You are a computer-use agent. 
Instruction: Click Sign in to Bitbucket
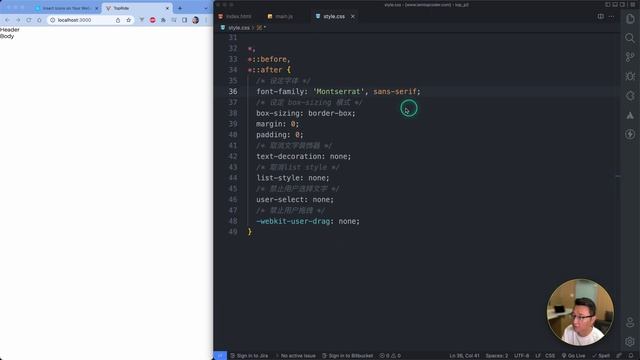[347, 356]
